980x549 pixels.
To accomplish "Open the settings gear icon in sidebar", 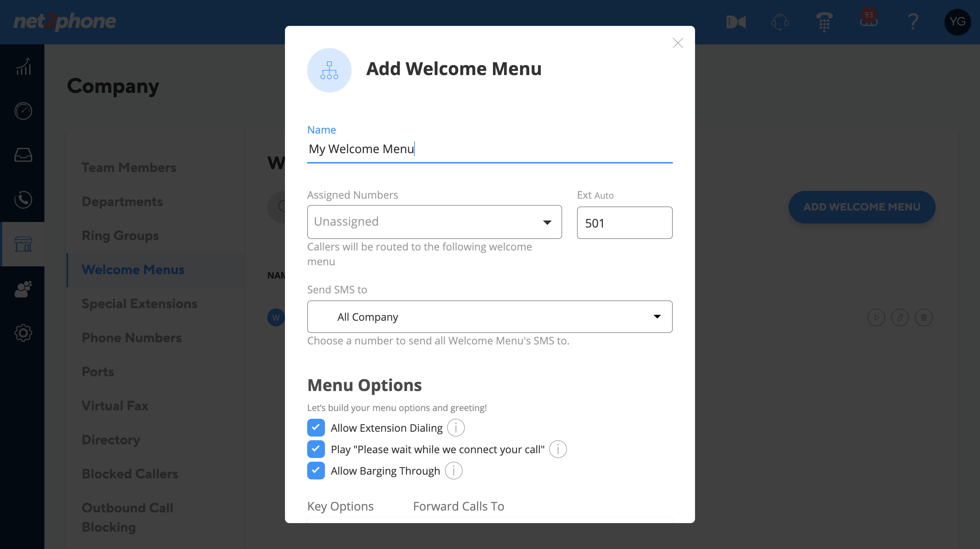I will coord(23,333).
